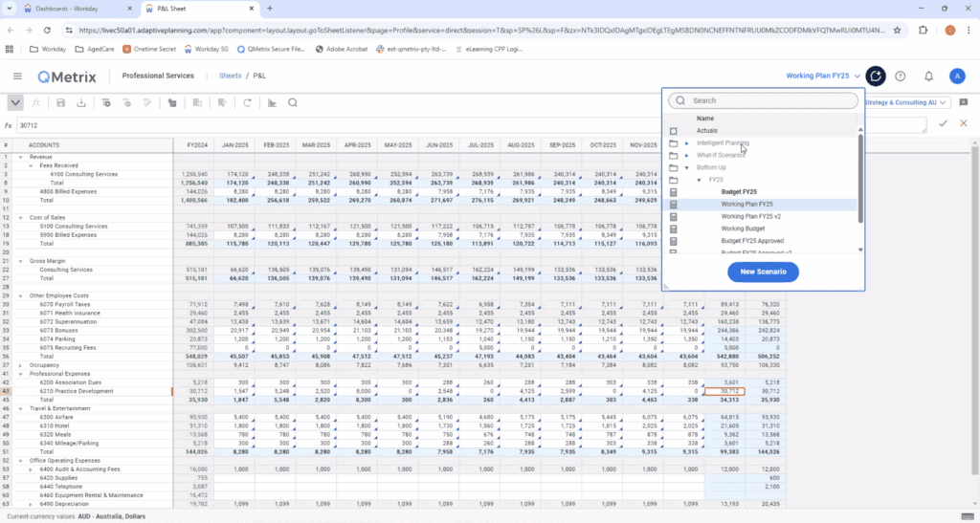Viewport: 980px width, 523px height.
Task: Open the Working Plan FY25 version dropdown
Action: click(823, 76)
